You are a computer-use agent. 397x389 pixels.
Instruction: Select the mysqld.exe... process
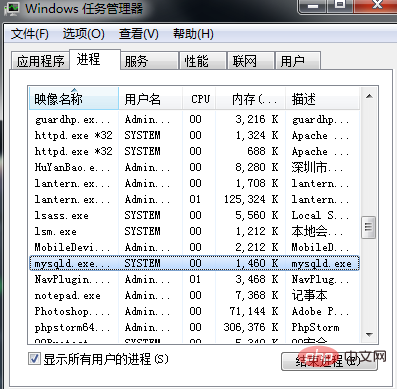tap(194, 263)
